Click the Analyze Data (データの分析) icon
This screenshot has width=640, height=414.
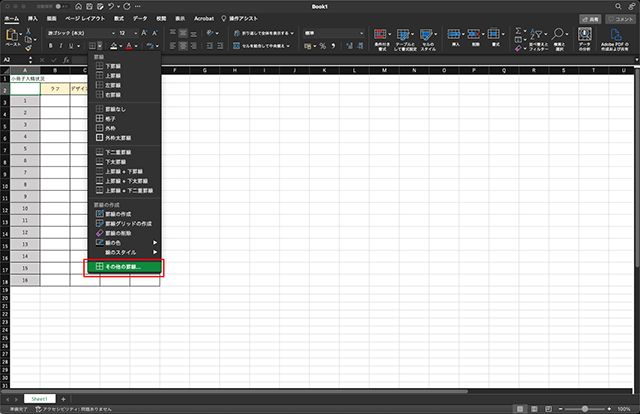point(585,35)
